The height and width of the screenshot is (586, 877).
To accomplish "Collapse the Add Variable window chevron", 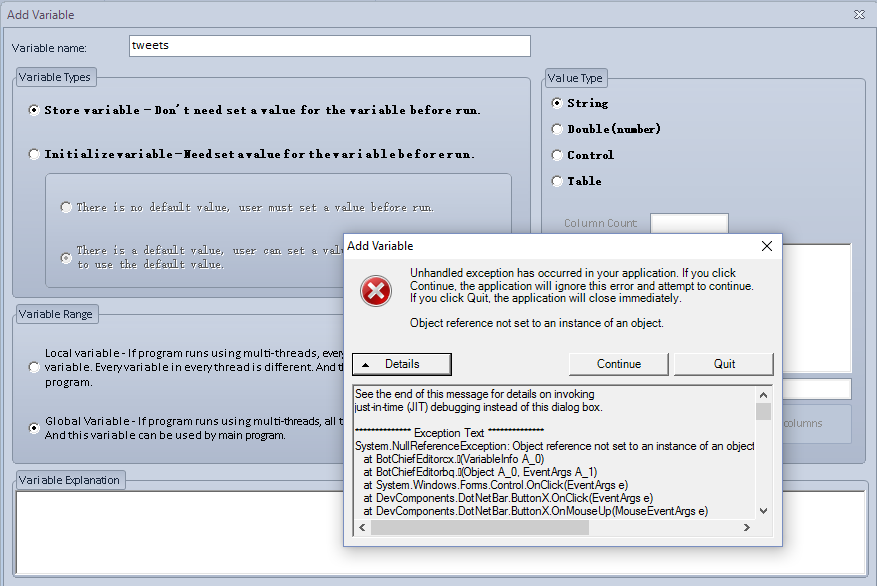I will point(859,15).
